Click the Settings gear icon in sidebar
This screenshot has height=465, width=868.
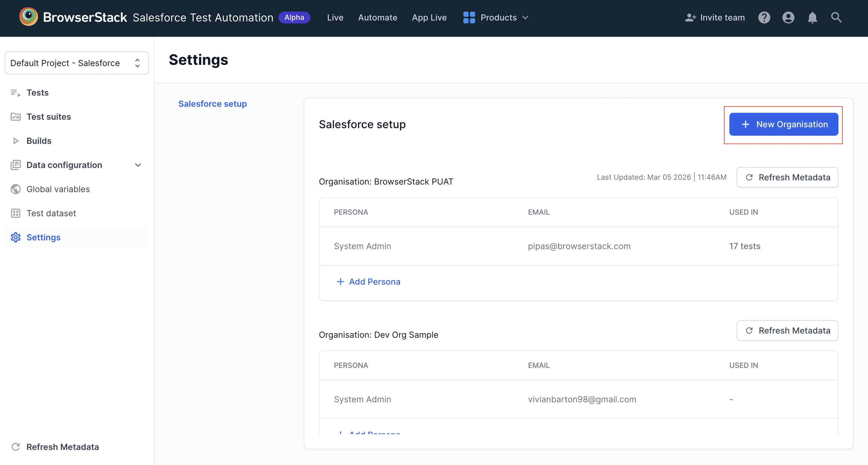pos(15,237)
